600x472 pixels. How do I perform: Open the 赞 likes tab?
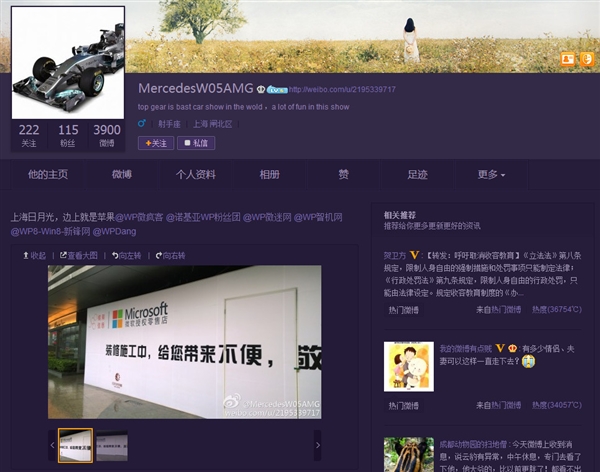pyautogui.click(x=343, y=175)
